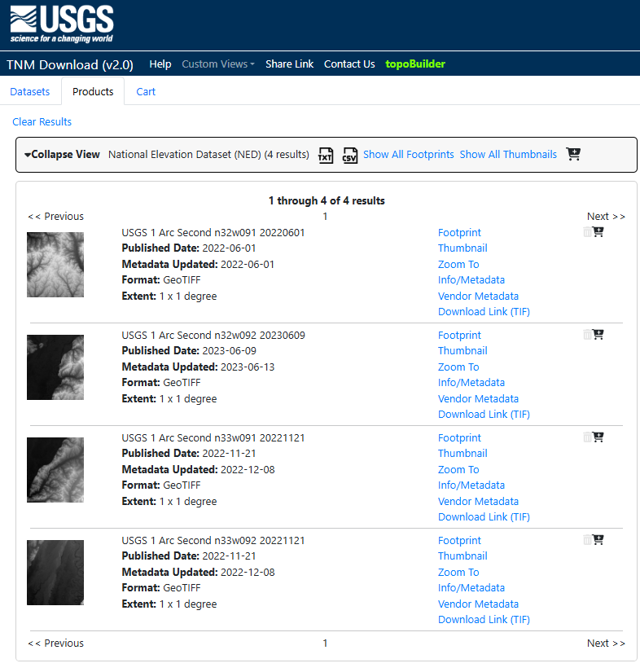Open the Help menu item
Viewport: 640px width, 672px height.
pyautogui.click(x=160, y=64)
